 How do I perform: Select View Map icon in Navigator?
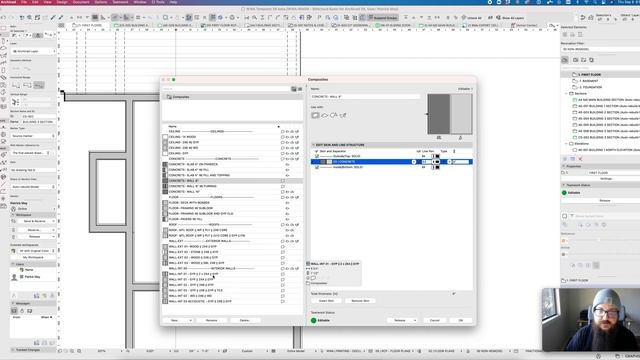point(576,60)
